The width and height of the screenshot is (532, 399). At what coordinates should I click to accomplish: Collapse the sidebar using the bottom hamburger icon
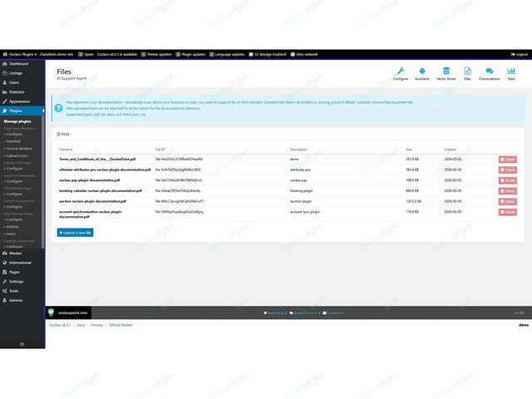[22, 344]
